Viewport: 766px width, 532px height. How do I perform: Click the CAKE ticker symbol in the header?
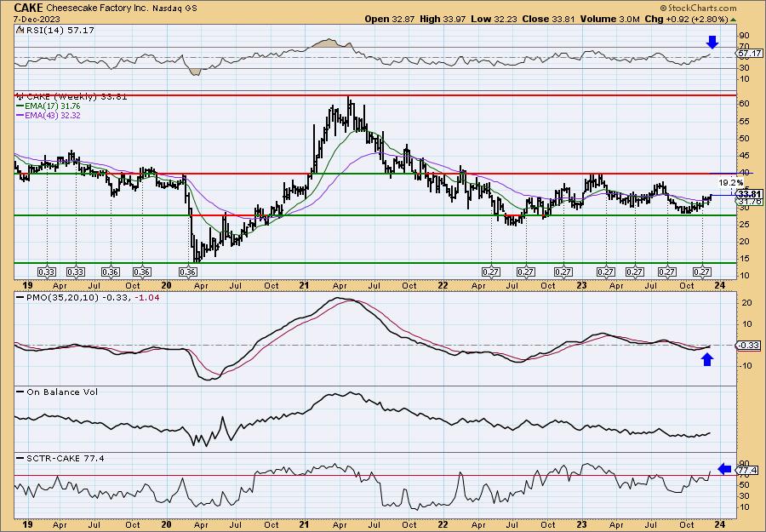28,8
